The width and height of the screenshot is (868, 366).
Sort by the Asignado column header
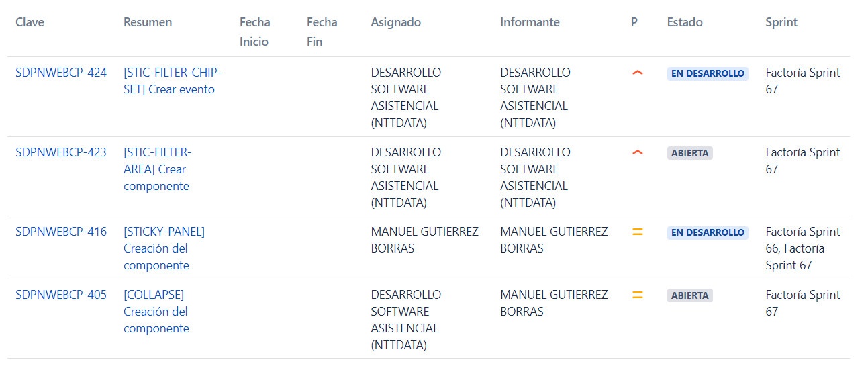tap(396, 22)
